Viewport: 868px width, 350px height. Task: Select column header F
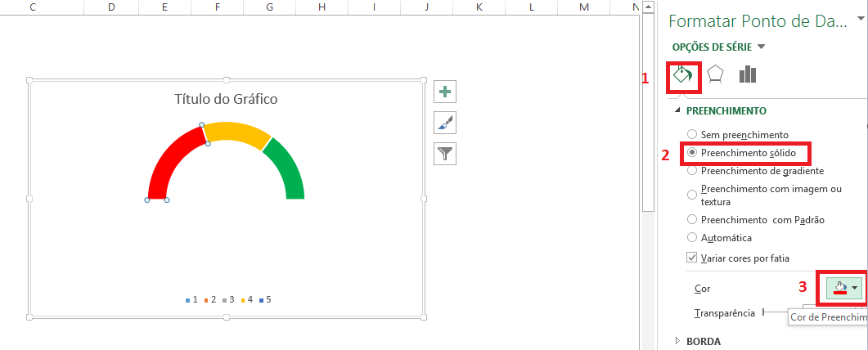click(217, 7)
